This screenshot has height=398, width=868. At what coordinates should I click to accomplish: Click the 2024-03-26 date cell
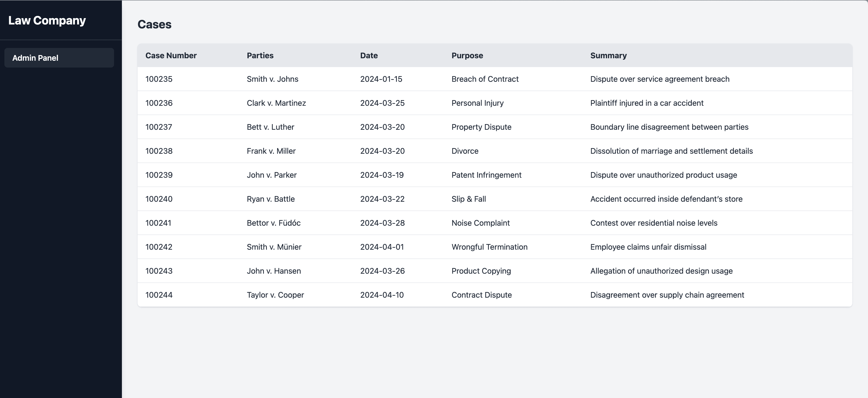click(x=382, y=271)
